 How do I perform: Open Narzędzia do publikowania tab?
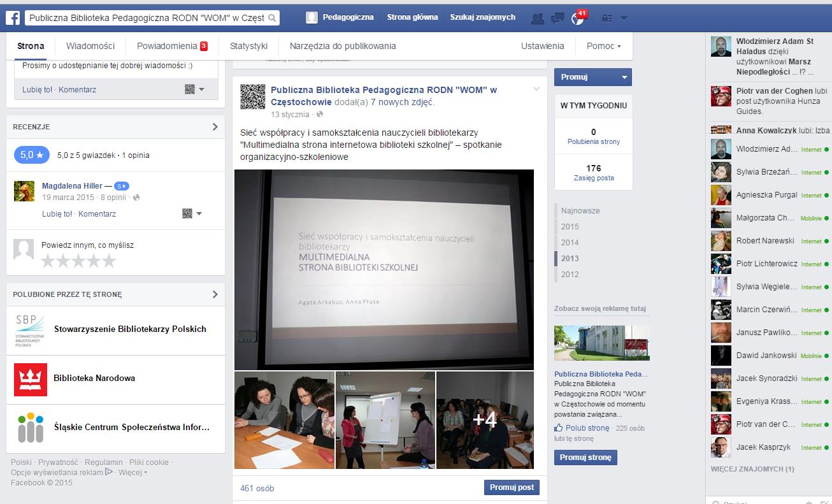point(343,46)
